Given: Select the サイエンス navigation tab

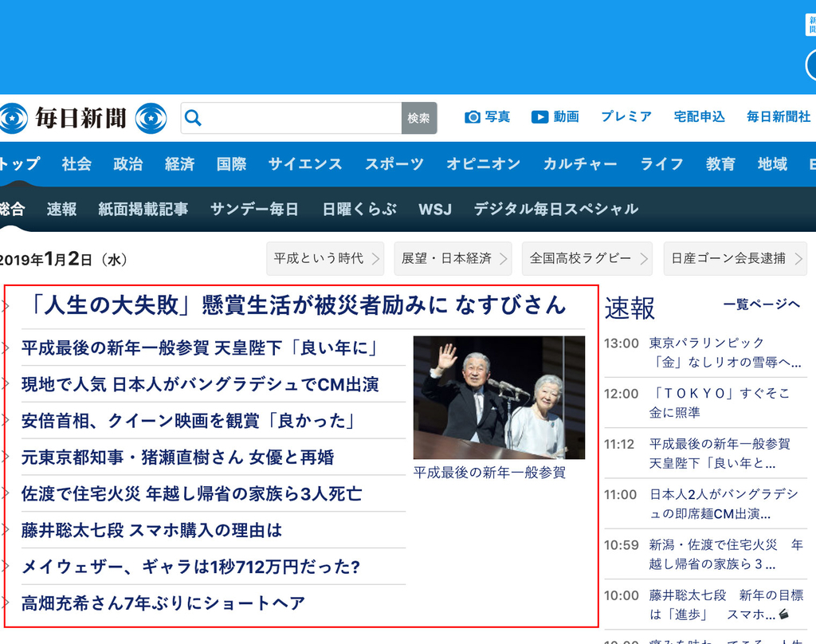Looking at the screenshot, I should point(305,164).
